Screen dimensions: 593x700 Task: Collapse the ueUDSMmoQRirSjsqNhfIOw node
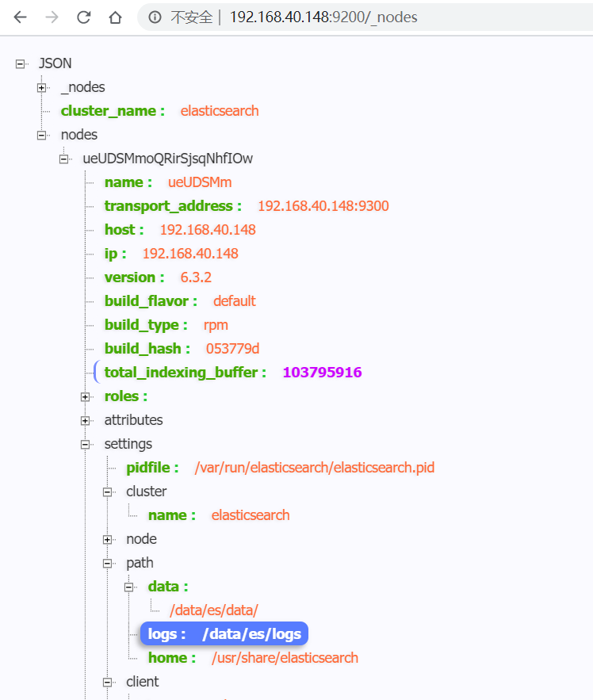click(63, 159)
